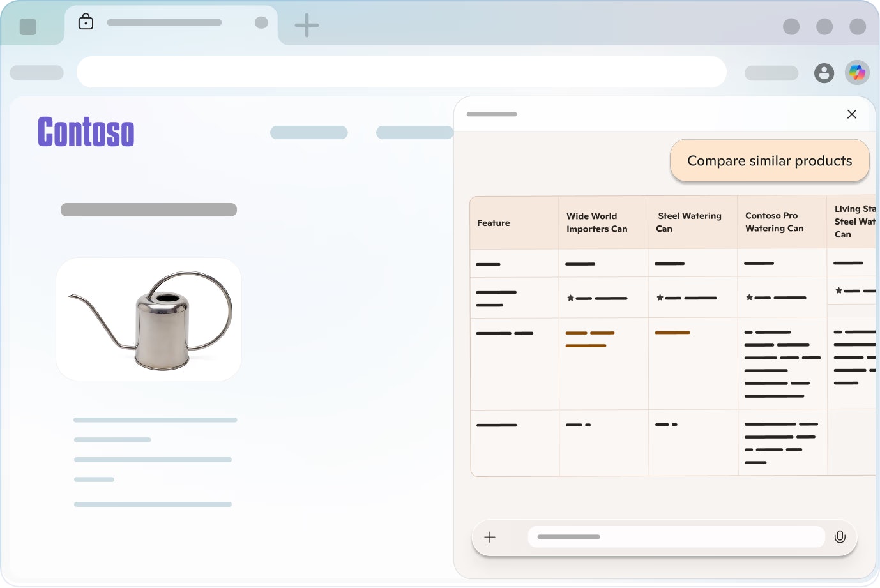Click the chat message input field
The image size is (880, 588).
pyautogui.click(x=676, y=537)
